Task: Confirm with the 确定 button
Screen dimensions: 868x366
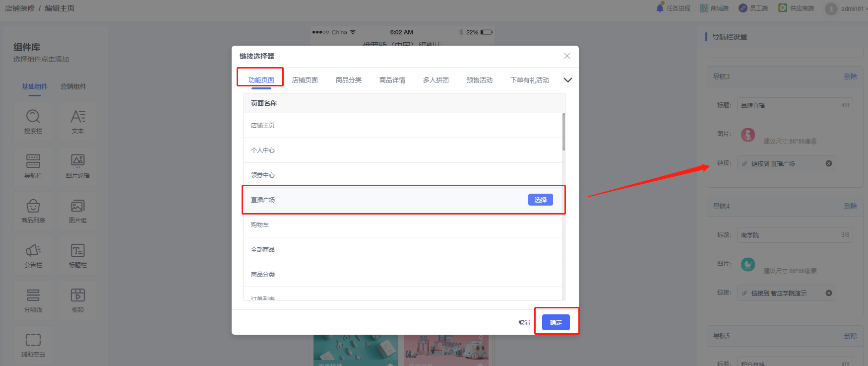Action: tap(556, 322)
